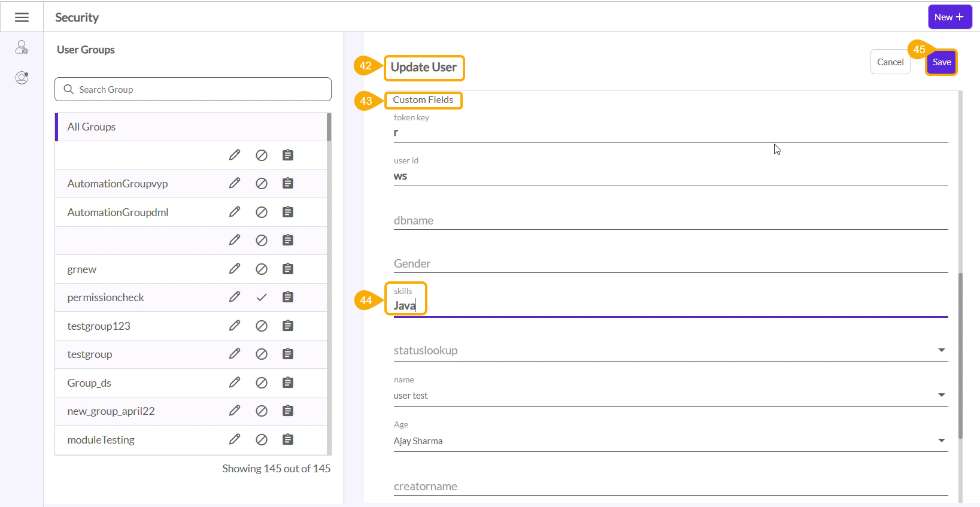Open clipboard icon for moduleTesting group
The width and height of the screenshot is (980, 507).
288,439
